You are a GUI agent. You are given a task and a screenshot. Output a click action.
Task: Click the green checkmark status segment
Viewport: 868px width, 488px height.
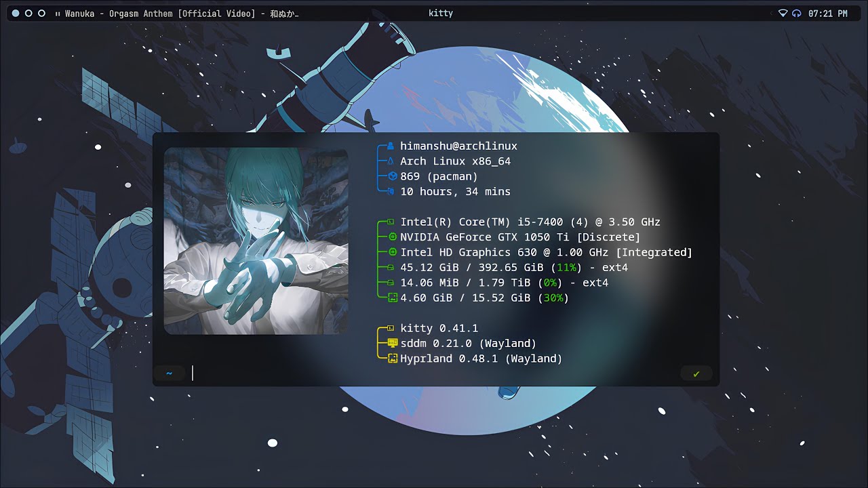(x=696, y=373)
